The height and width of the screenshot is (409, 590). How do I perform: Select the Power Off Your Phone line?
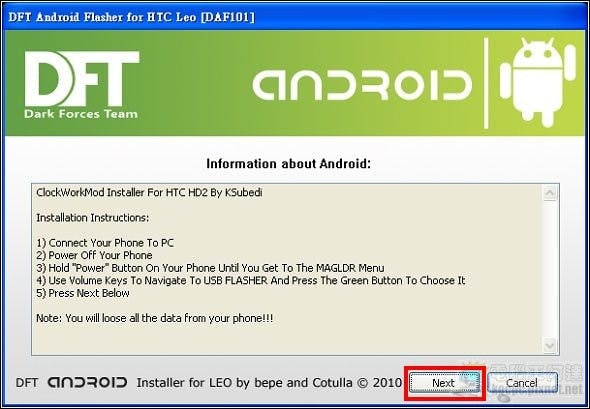pyautogui.click(x=94, y=255)
